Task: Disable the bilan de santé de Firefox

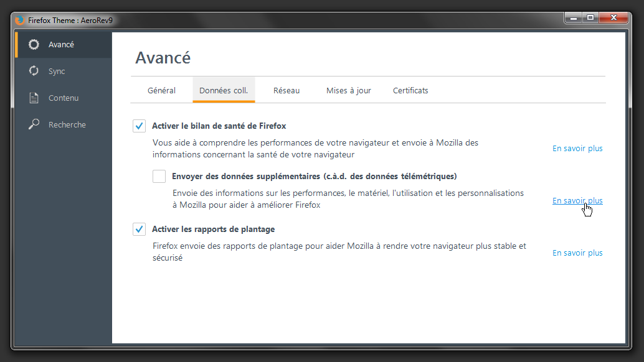Action: [139, 126]
